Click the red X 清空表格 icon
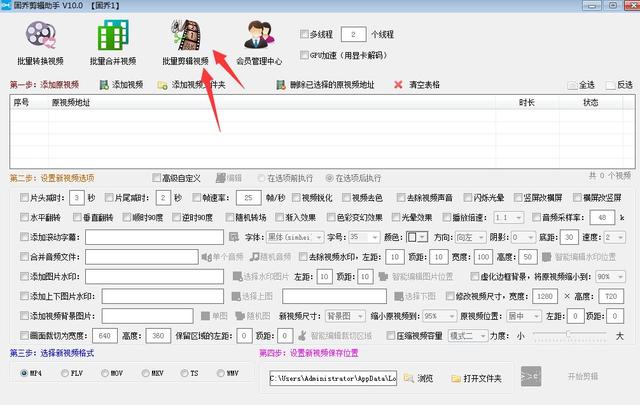 pos(398,85)
